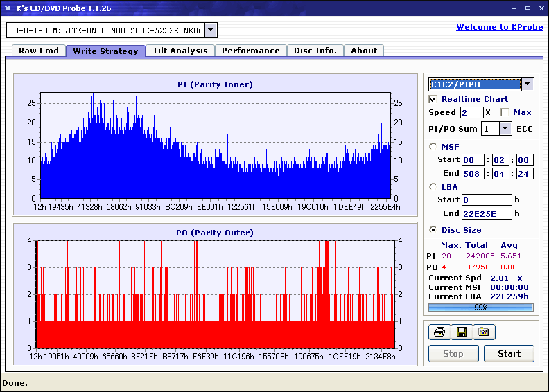Image resolution: width=549 pixels, height=392 pixels.
Task: Check the Max speed checkbox
Action: coord(505,112)
